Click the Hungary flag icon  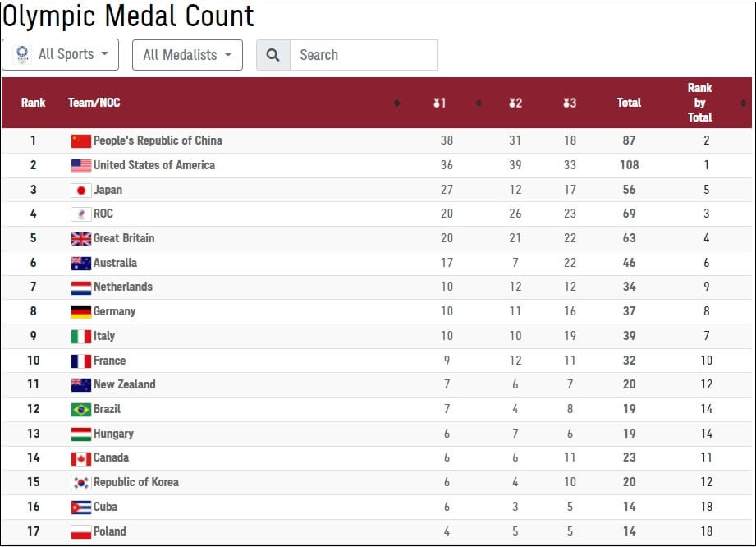click(x=81, y=434)
